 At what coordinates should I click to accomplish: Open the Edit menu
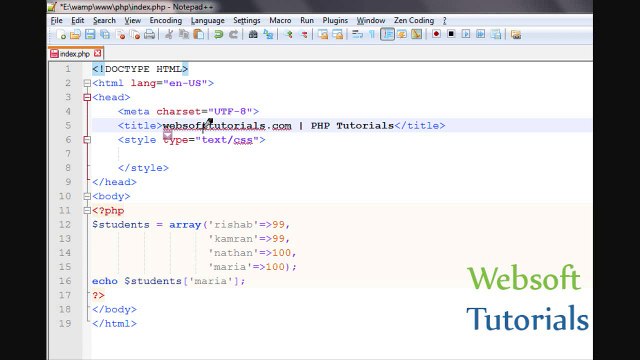point(78,20)
